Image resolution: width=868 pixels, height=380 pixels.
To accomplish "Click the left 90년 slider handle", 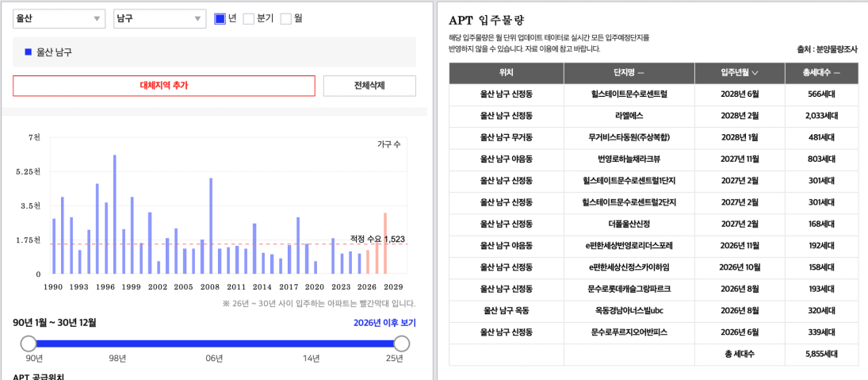I will (28, 344).
